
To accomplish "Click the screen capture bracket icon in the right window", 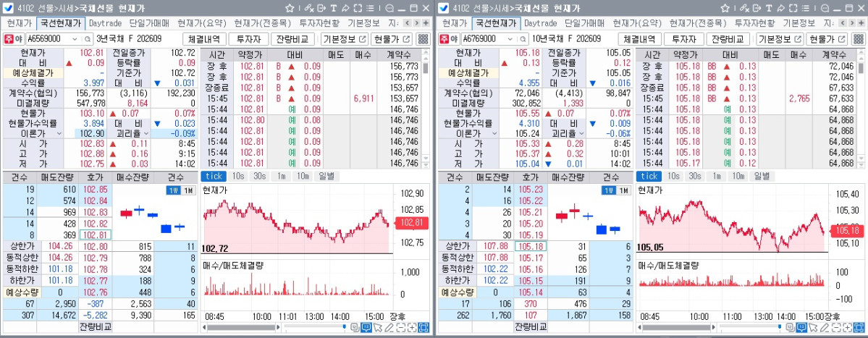I will click(x=793, y=8).
